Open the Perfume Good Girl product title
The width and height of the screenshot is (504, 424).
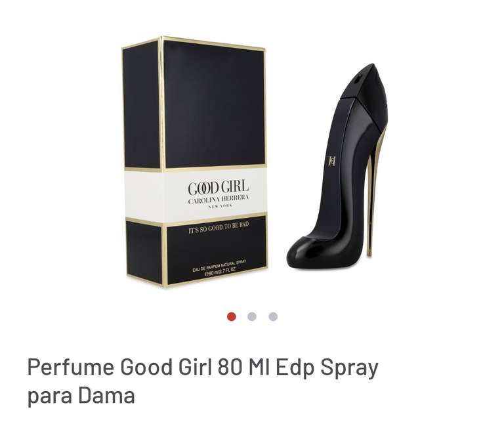tap(203, 381)
